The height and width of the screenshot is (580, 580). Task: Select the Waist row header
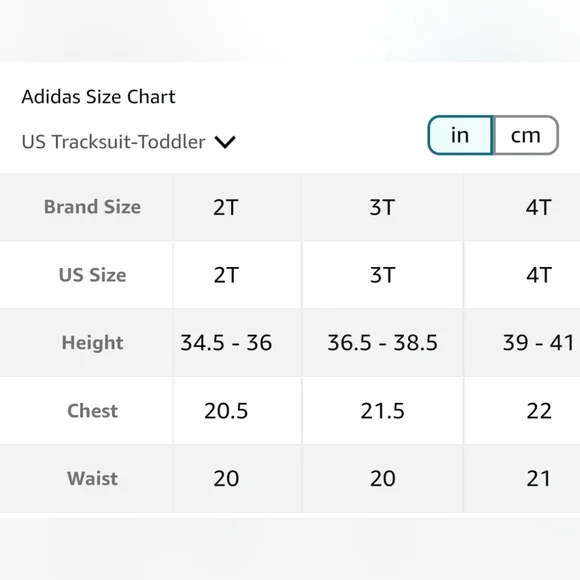pyautogui.click(x=92, y=478)
